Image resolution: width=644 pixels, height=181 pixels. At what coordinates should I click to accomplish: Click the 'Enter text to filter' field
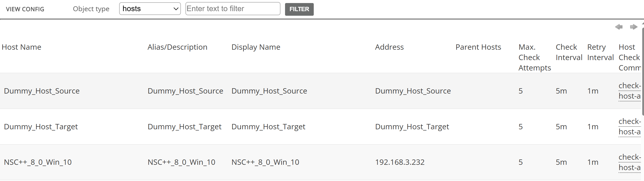[233, 9]
